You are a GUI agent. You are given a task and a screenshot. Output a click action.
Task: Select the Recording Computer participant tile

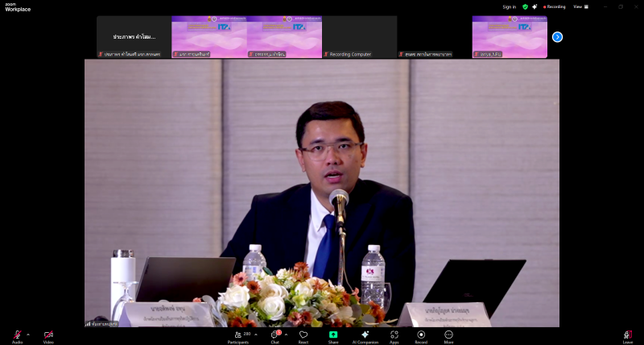[x=359, y=37]
